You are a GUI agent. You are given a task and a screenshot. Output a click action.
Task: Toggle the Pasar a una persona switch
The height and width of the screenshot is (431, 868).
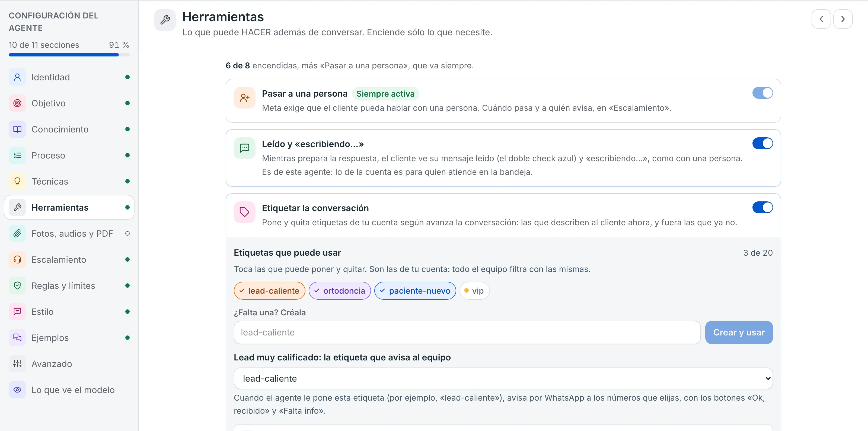[x=762, y=93]
